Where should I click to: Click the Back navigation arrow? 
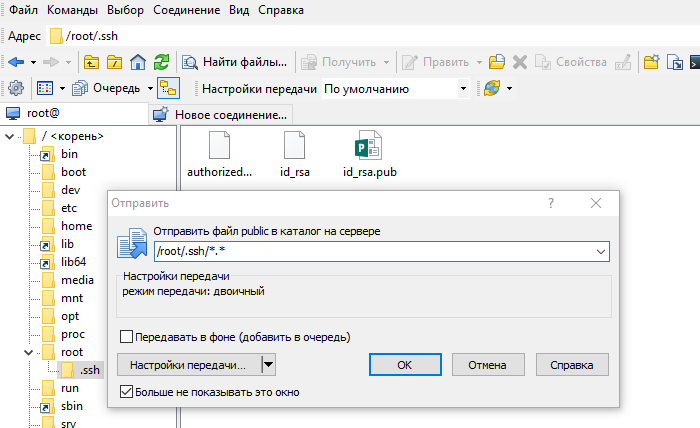pos(15,62)
